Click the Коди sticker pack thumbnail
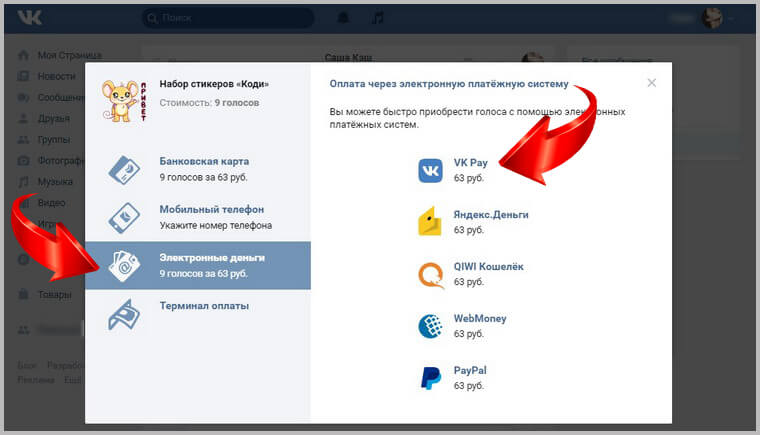This screenshot has width=760, height=435. [124, 100]
